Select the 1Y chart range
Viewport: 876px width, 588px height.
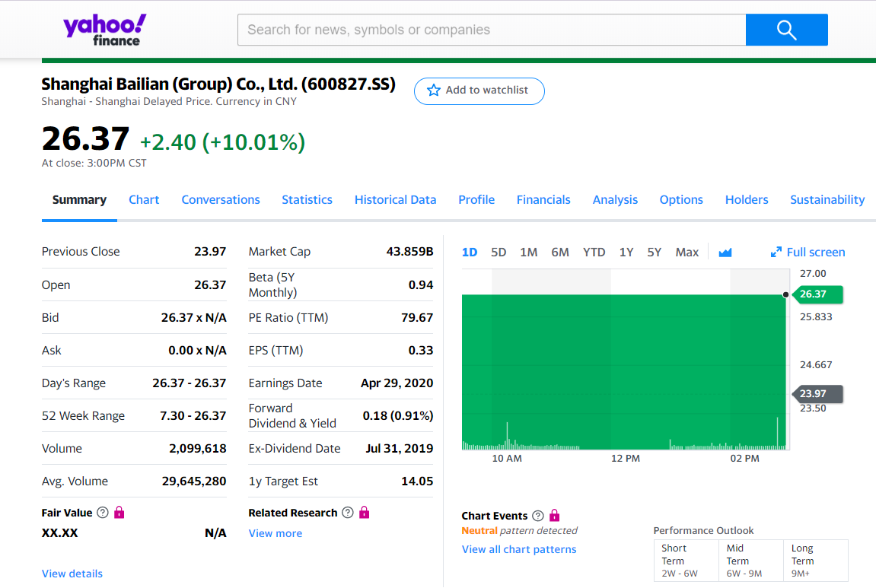626,253
